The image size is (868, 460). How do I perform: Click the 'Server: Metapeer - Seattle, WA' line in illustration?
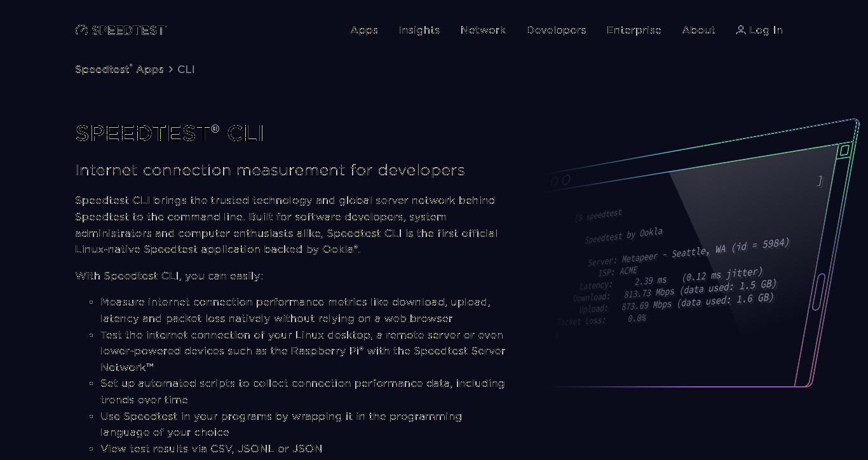click(x=688, y=252)
